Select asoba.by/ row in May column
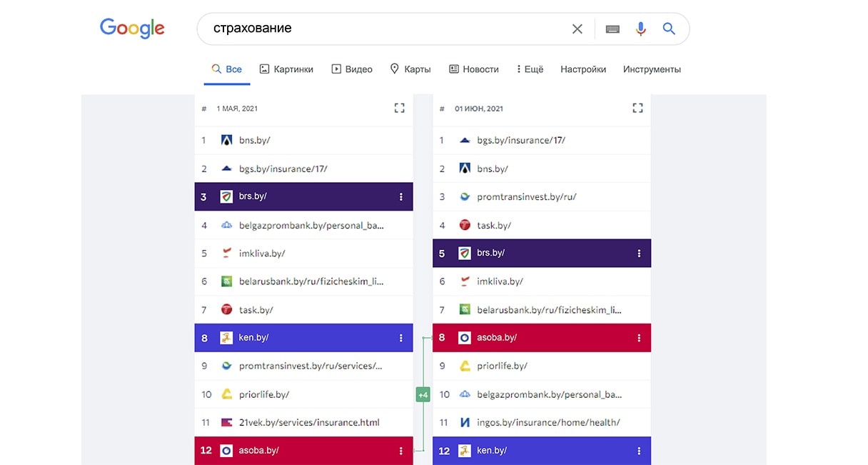 coord(304,451)
